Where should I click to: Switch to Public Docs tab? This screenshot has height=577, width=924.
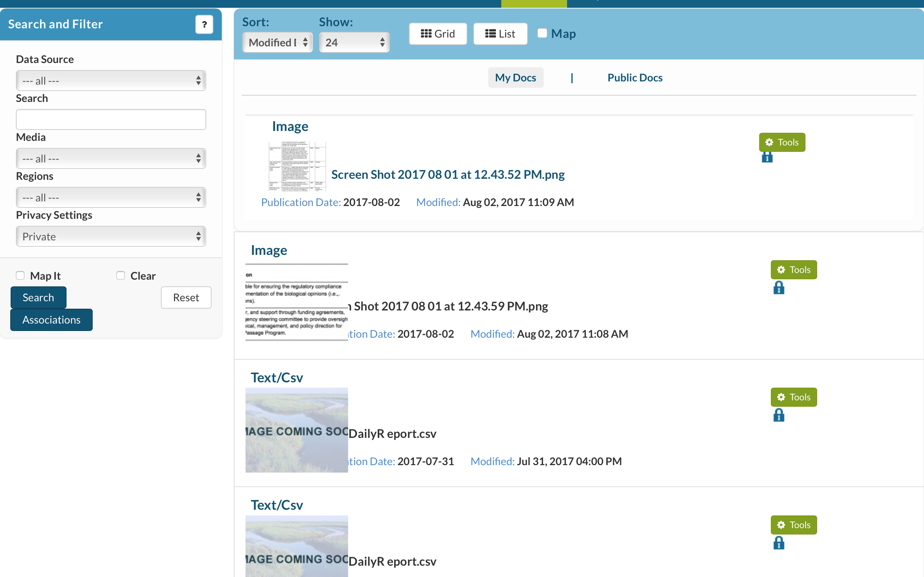[635, 78]
